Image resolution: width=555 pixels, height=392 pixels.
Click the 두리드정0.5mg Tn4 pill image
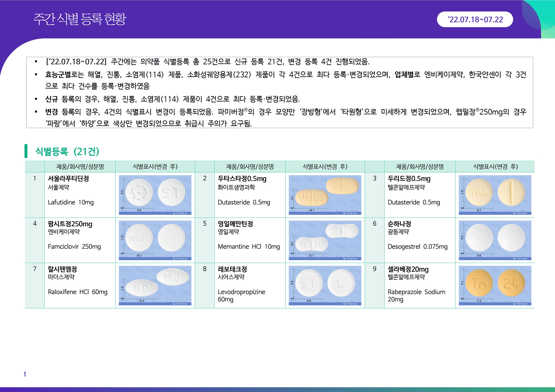click(x=495, y=195)
